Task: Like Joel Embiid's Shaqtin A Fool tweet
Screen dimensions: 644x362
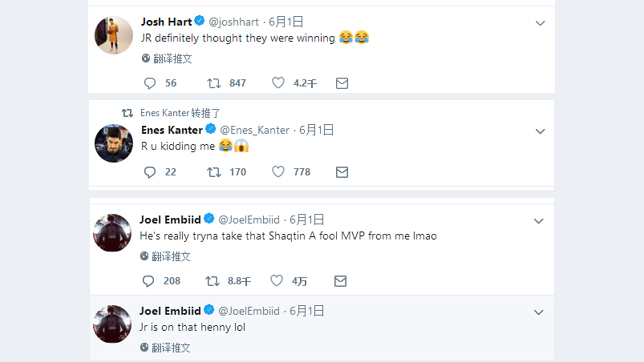Action: 276,281
